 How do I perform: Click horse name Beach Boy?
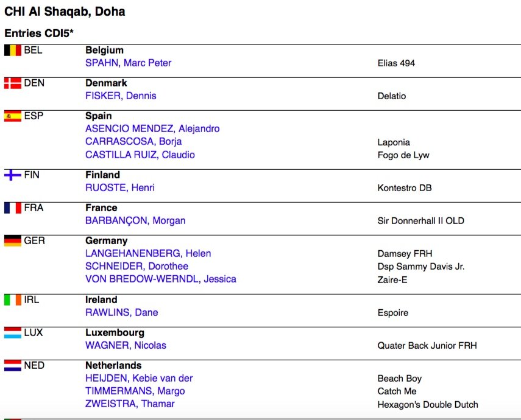pyautogui.click(x=399, y=379)
